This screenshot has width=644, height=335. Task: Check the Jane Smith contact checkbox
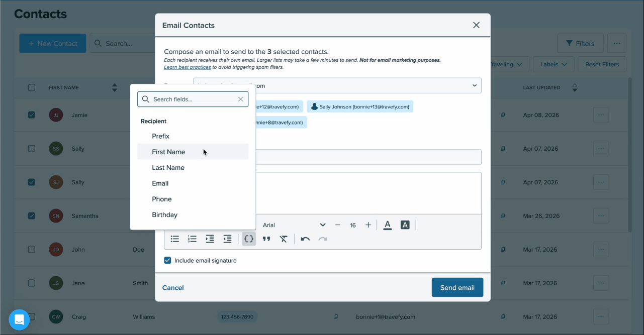pos(32,283)
